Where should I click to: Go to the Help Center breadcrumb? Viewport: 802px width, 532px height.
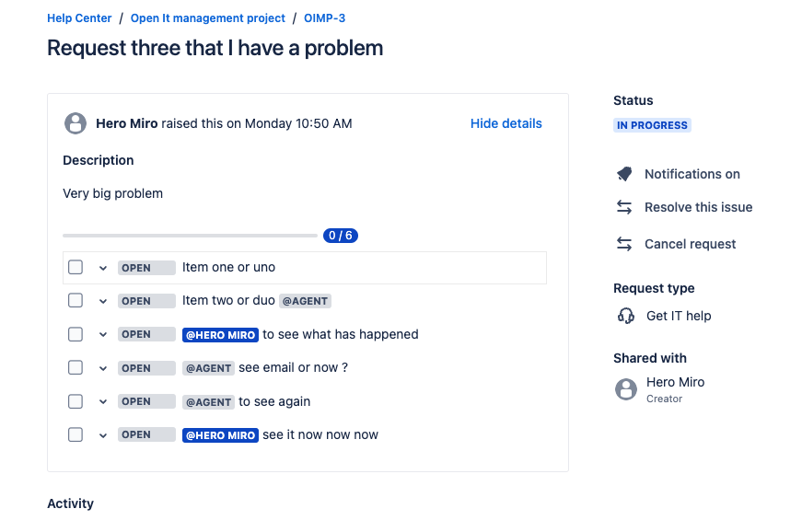point(79,18)
